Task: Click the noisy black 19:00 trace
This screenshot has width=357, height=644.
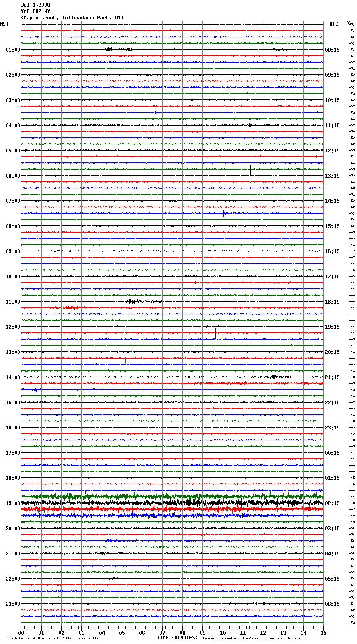Action: (172, 503)
